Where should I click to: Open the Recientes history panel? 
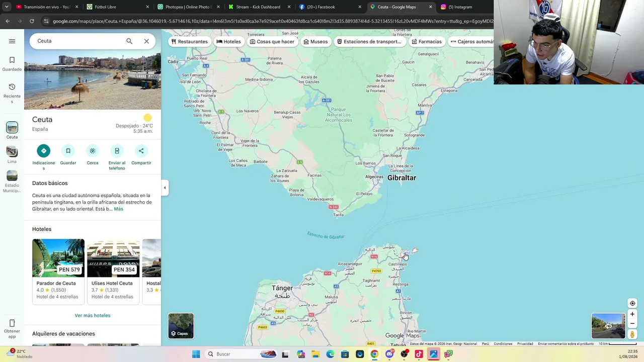click(x=12, y=94)
